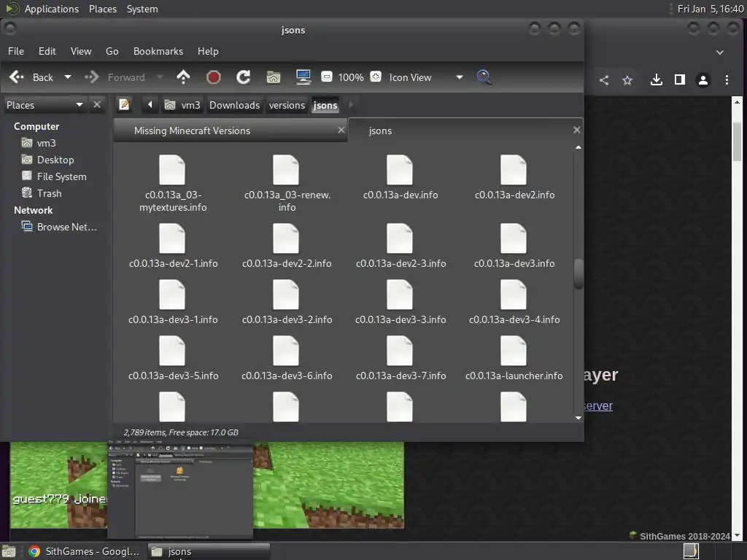
Task: Bookmark the page with Chrome's star icon
Action: click(x=627, y=80)
